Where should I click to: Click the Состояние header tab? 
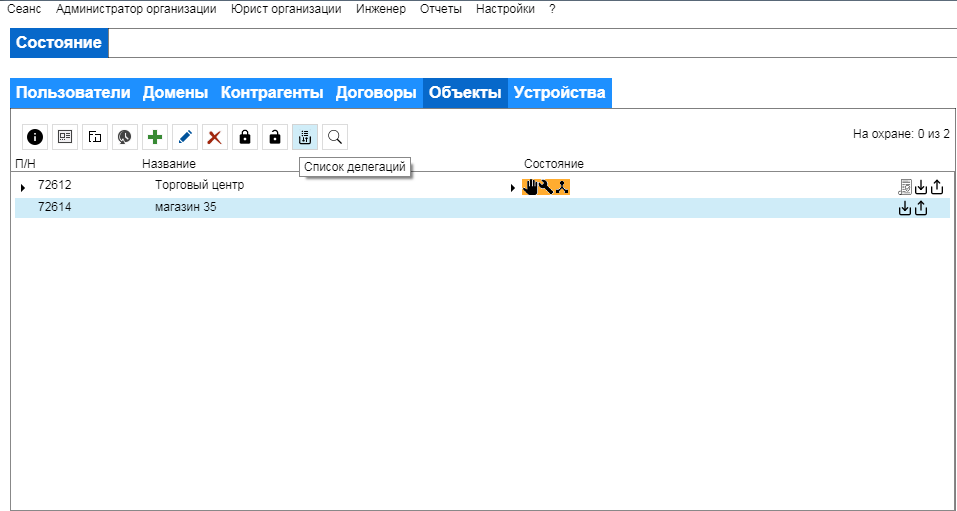tap(59, 43)
